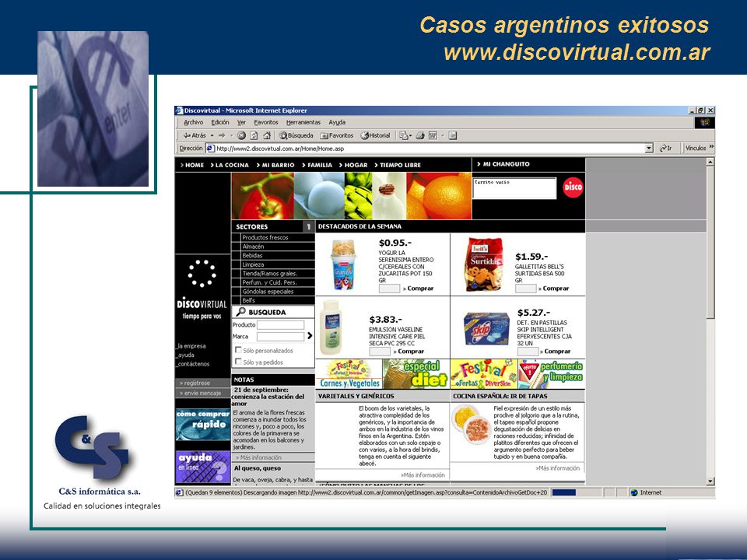Click the IE icon in title bar
The height and width of the screenshot is (560, 747).
[x=180, y=110]
